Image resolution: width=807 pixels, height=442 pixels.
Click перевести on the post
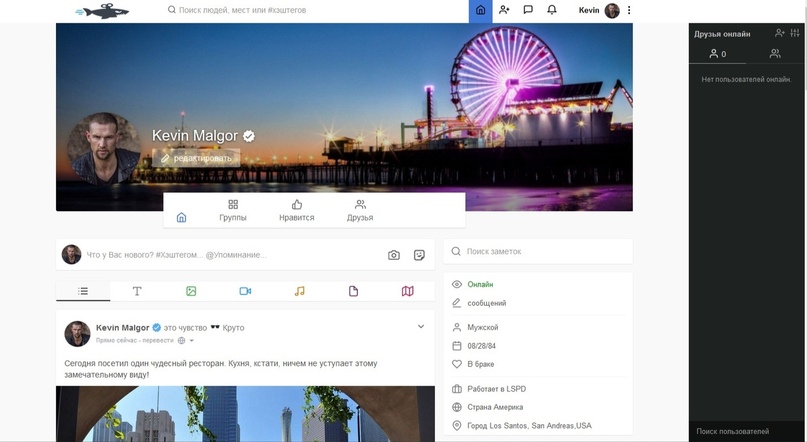pos(157,341)
